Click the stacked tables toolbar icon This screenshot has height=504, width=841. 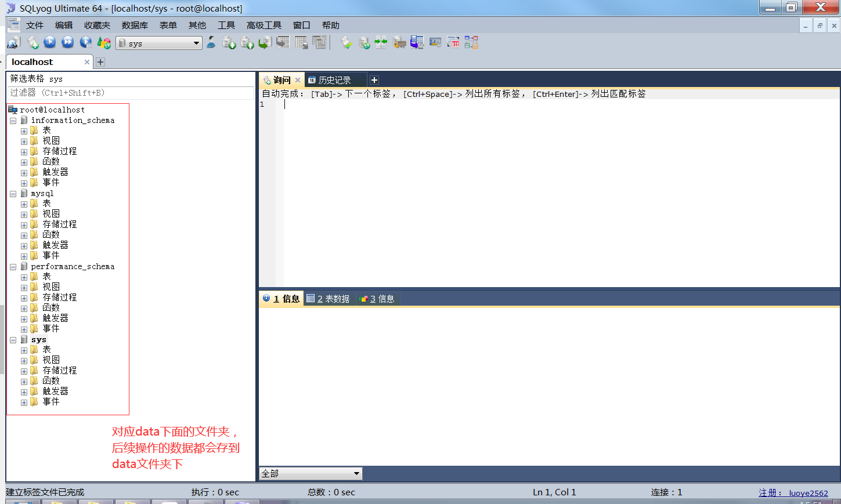click(319, 42)
